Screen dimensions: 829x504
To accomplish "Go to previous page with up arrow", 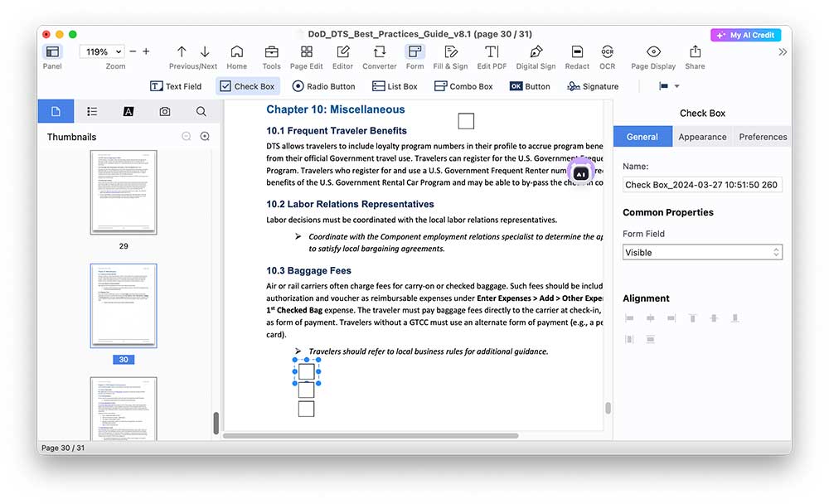I will tap(182, 51).
